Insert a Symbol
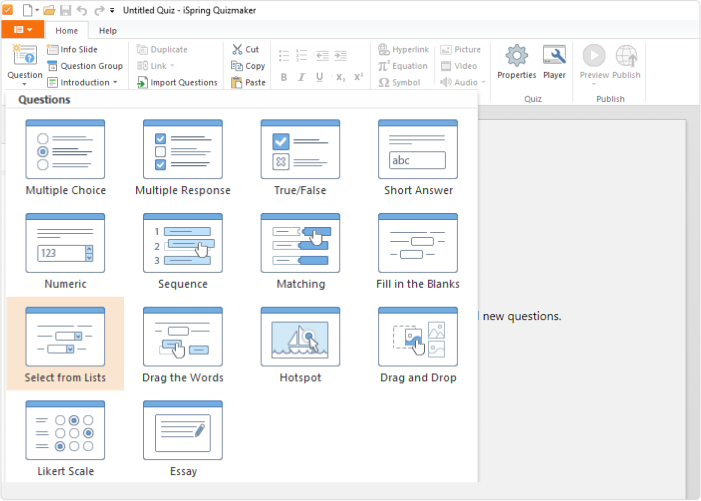Image resolution: width=701 pixels, height=501 pixels. click(399, 82)
